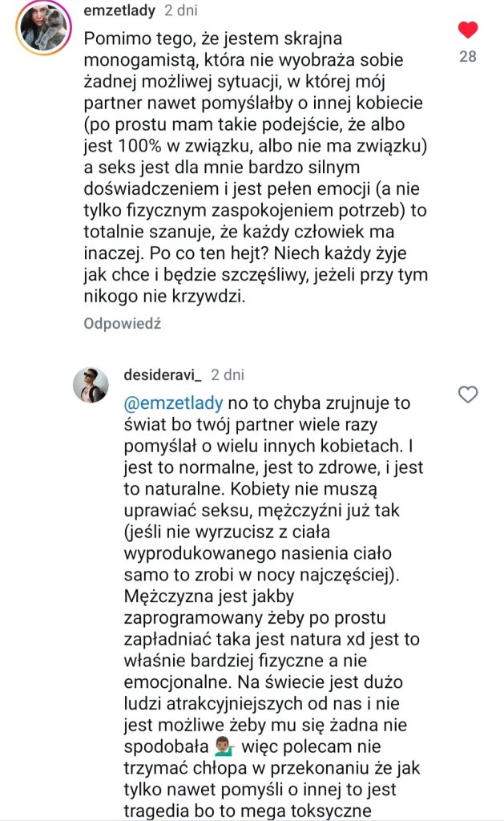View the 28 likes count
Screen dimensions: 504x821
pos(467,57)
